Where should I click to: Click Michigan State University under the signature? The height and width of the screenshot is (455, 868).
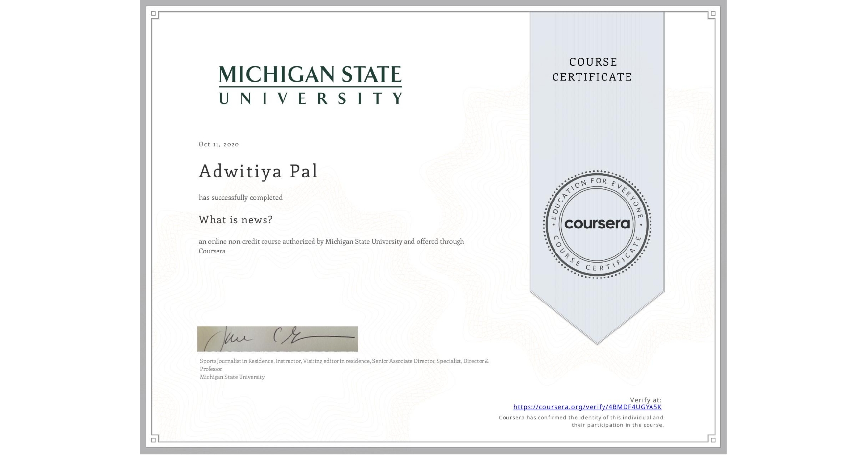(x=232, y=377)
